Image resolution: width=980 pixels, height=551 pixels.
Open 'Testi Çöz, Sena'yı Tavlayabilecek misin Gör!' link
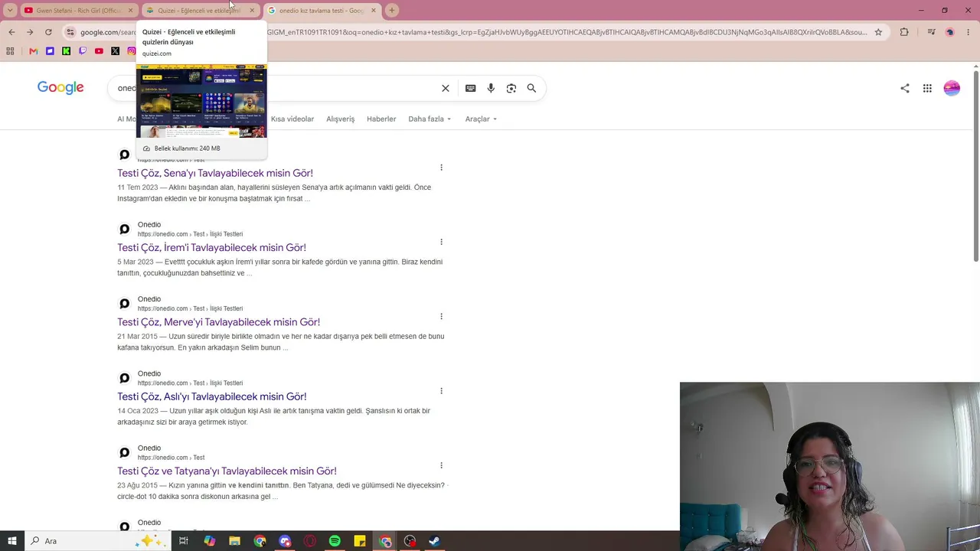pyautogui.click(x=215, y=174)
